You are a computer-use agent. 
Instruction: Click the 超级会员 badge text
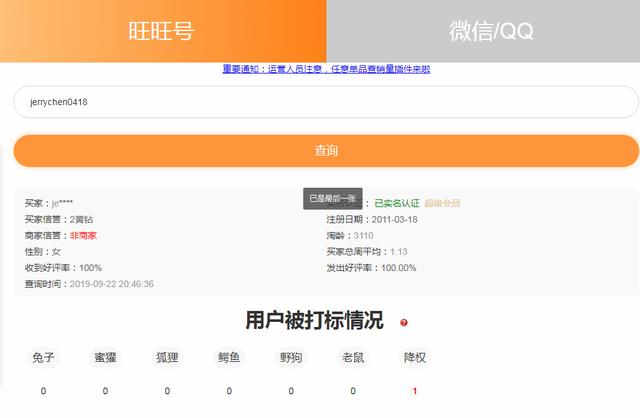click(x=442, y=203)
